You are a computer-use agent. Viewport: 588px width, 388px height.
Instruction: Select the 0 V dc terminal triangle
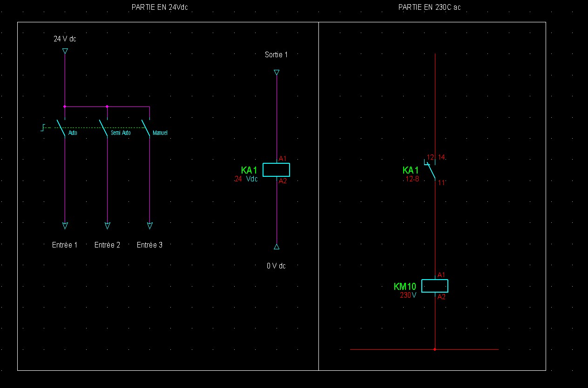pyautogui.click(x=277, y=247)
